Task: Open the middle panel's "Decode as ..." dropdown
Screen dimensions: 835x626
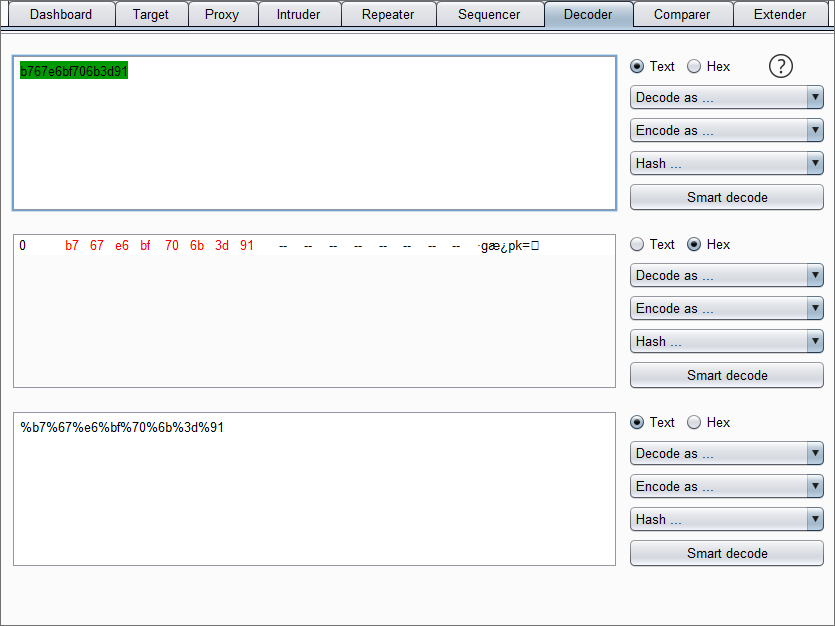Action: pos(726,275)
